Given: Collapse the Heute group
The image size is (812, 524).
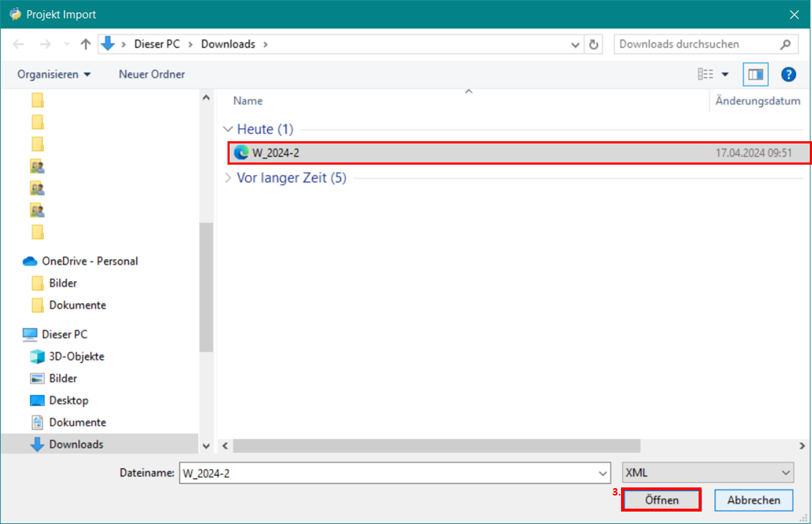Looking at the screenshot, I should pyautogui.click(x=228, y=130).
